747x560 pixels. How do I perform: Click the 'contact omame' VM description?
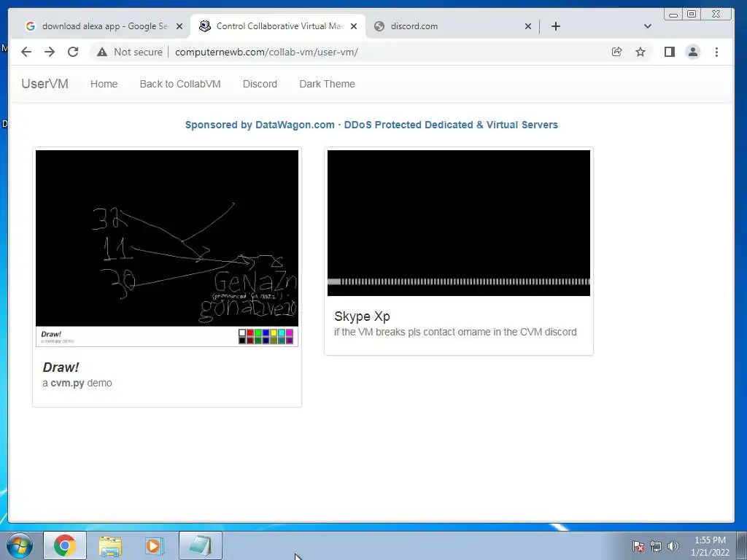click(x=455, y=332)
